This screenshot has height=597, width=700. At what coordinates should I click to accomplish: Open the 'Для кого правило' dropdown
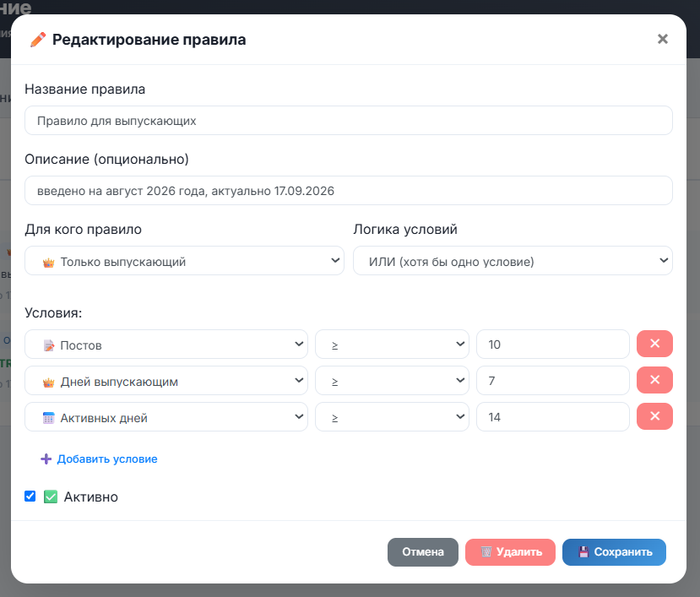point(184,261)
